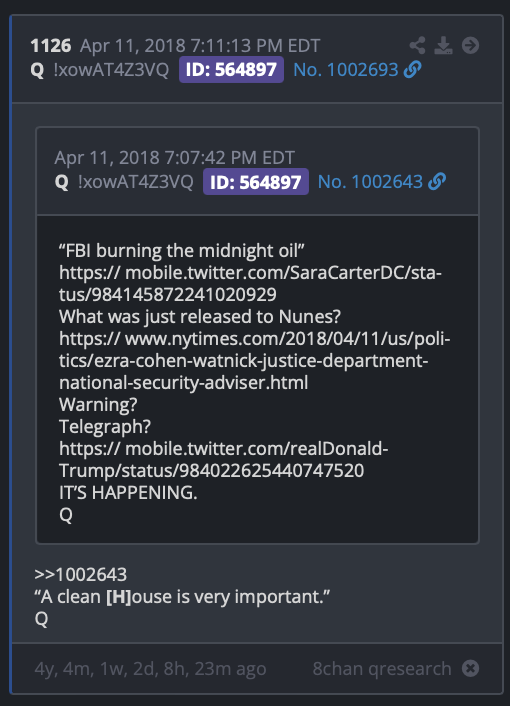Screen dimensions: 510x706
Task: Go to post using right arrow icon
Action: 470,45
